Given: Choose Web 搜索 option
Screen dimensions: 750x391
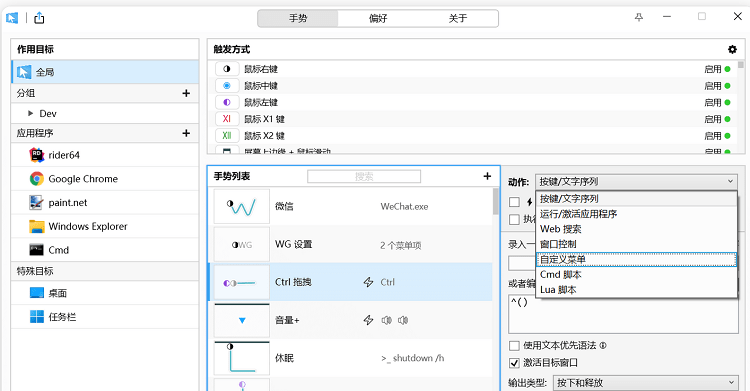Looking at the screenshot, I should pyautogui.click(x=636, y=229).
